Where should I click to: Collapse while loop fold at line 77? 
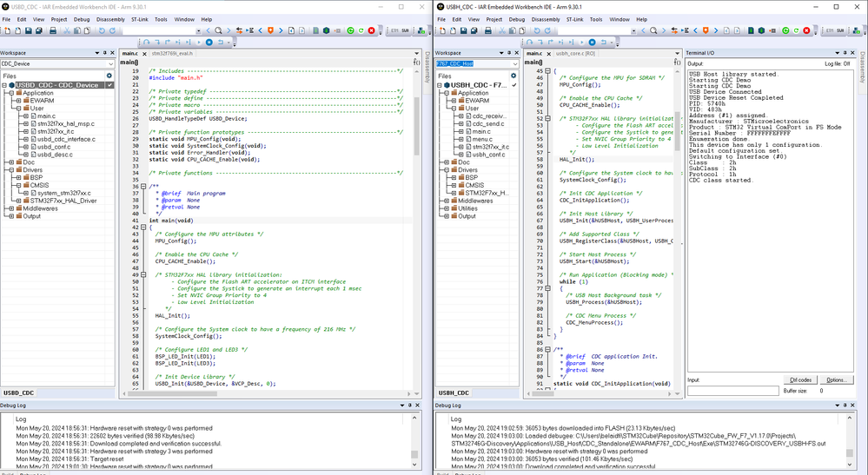pyautogui.click(x=547, y=288)
